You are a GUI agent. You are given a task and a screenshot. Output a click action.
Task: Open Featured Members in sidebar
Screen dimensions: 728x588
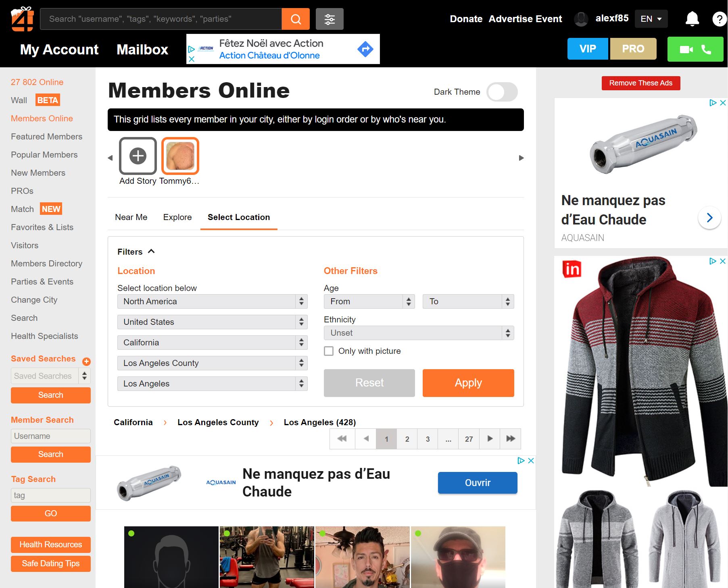coord(46,137)
